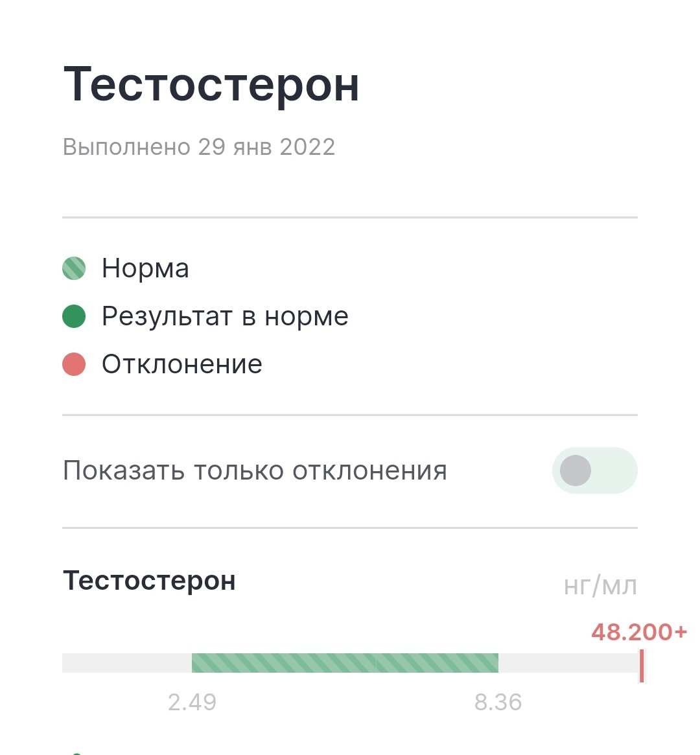700x755 pixels.
Task: Click the "2.49" lower bound label
Action: [x=192, y=702]
